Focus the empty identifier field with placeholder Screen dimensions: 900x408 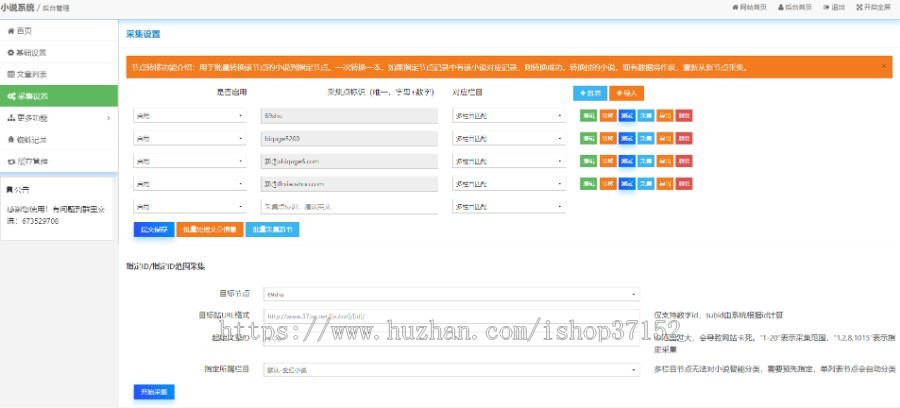(349, 206)
